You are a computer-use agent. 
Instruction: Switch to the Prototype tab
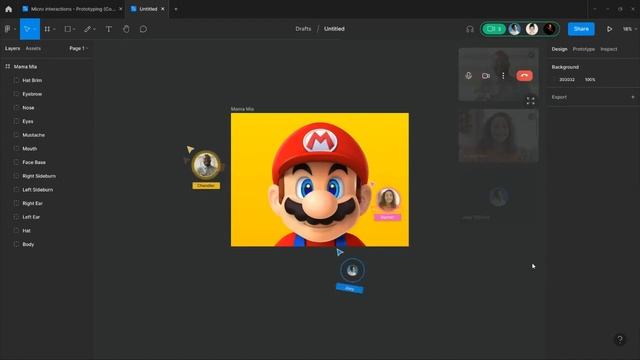click(584, 49)
